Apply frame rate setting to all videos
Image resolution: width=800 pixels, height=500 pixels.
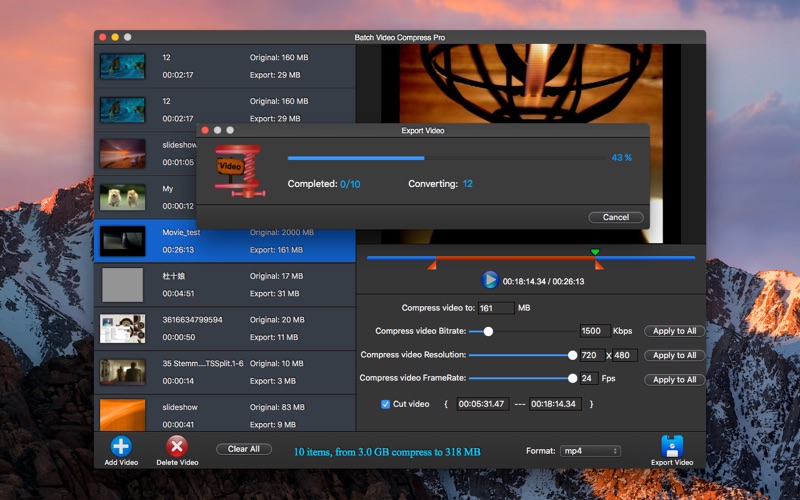pyautogui.click(x=674, y=380)
